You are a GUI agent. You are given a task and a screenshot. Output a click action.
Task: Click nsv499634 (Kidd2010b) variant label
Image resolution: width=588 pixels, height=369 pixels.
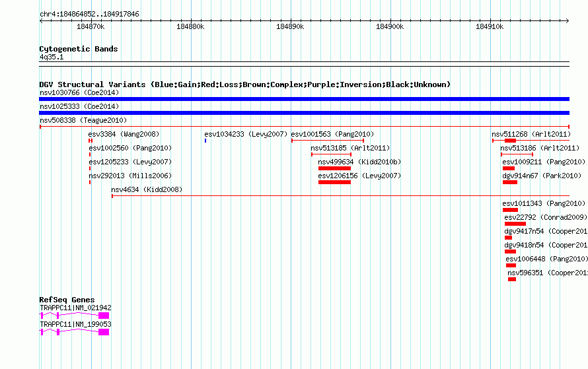(x=359, y=162)
